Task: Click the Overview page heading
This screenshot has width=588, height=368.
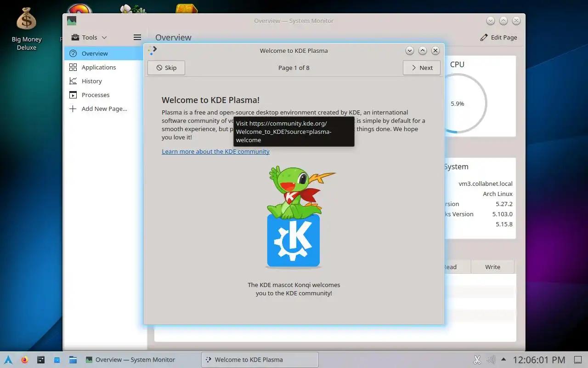Action: pyautogui.click(x=173, y=37)
